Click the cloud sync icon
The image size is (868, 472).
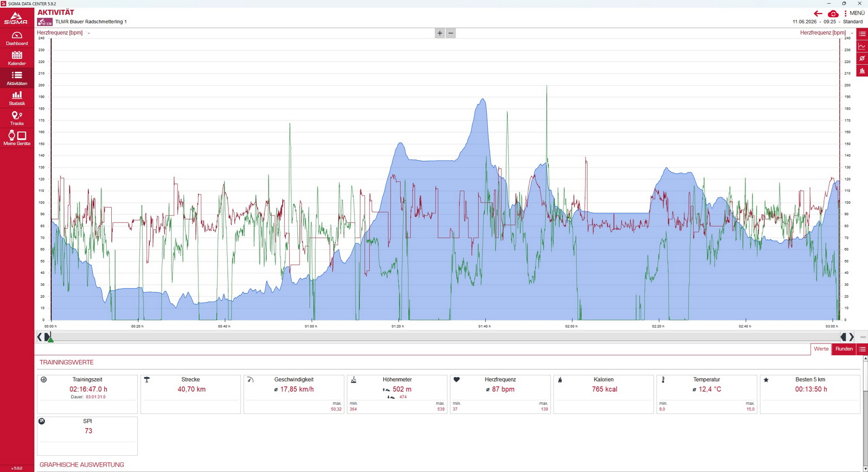(833, 14)
